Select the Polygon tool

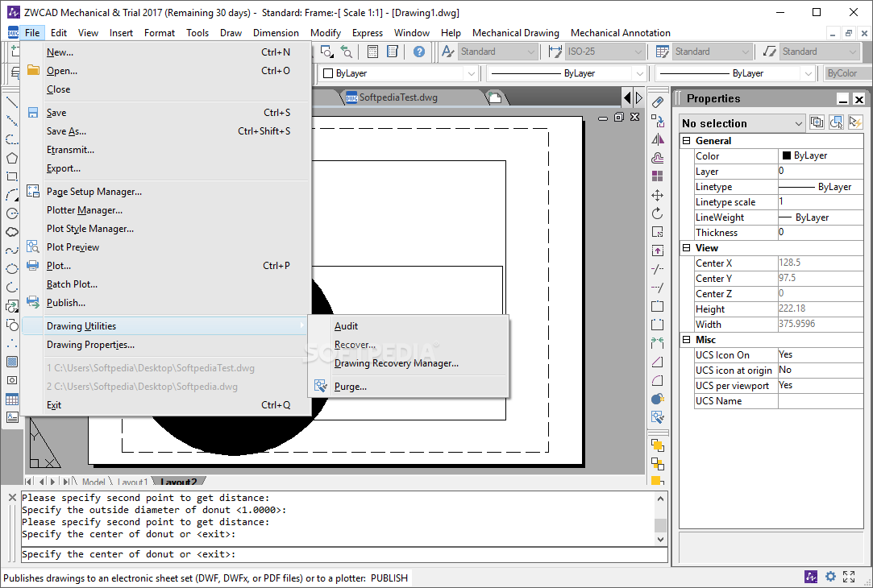coord(12,158)
